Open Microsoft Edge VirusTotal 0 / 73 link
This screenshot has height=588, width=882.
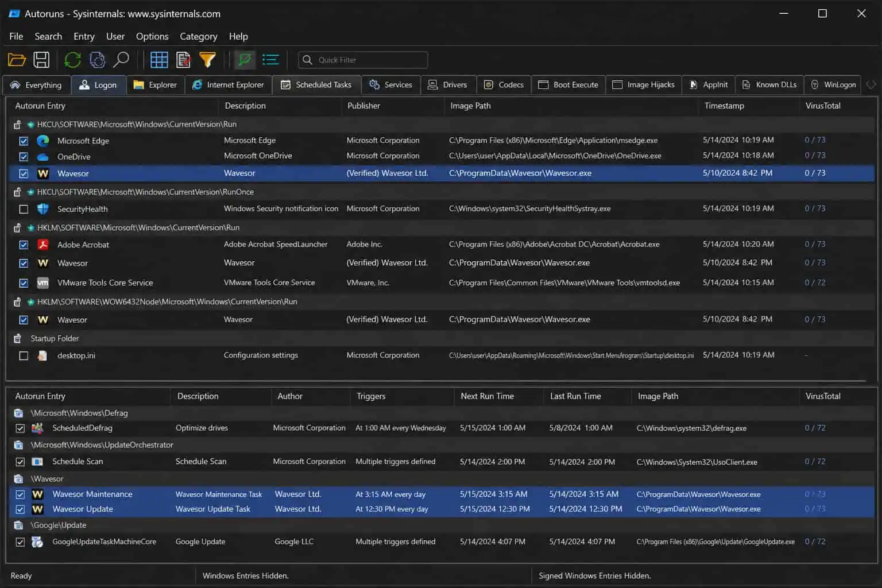click(x=815, y=140)
